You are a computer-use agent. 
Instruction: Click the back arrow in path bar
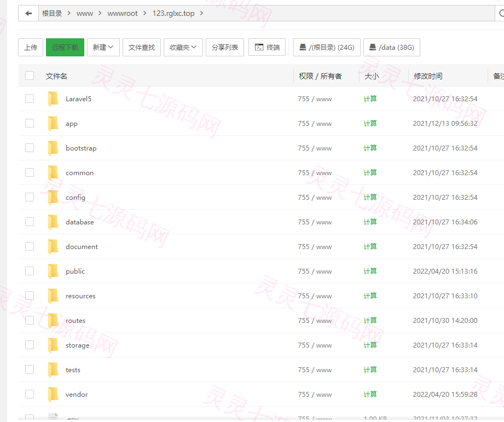28,13
